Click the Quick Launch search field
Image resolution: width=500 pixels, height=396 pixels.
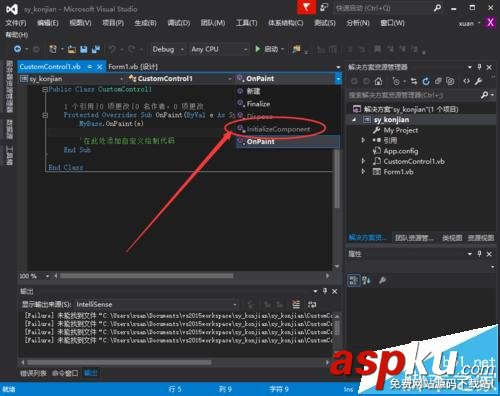[x=383, y=8]
